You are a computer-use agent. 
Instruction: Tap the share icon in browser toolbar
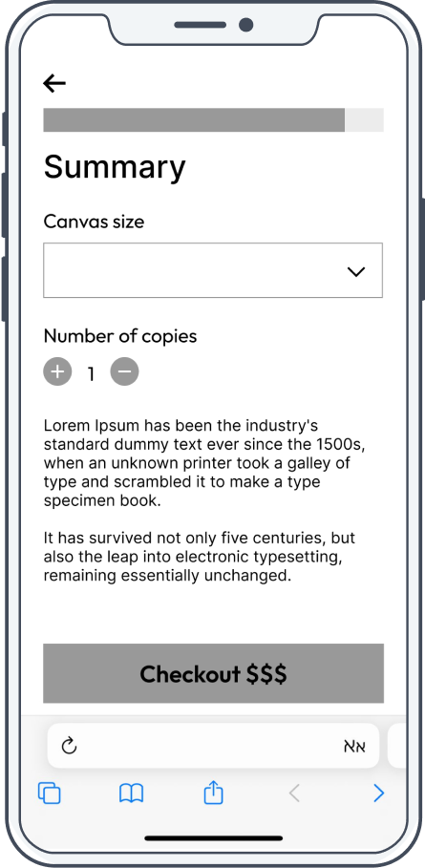213,793
